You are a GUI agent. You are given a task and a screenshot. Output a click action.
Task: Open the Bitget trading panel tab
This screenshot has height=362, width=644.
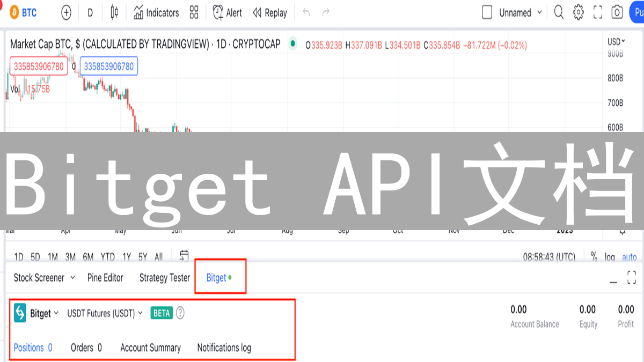pyautogui.click(x=219, y=277)
